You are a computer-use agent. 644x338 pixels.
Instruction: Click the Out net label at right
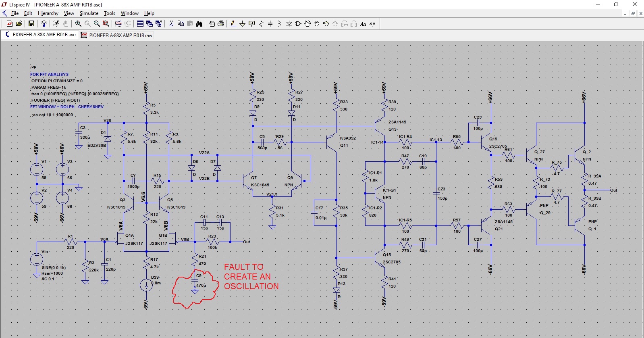tap(613, 190)
